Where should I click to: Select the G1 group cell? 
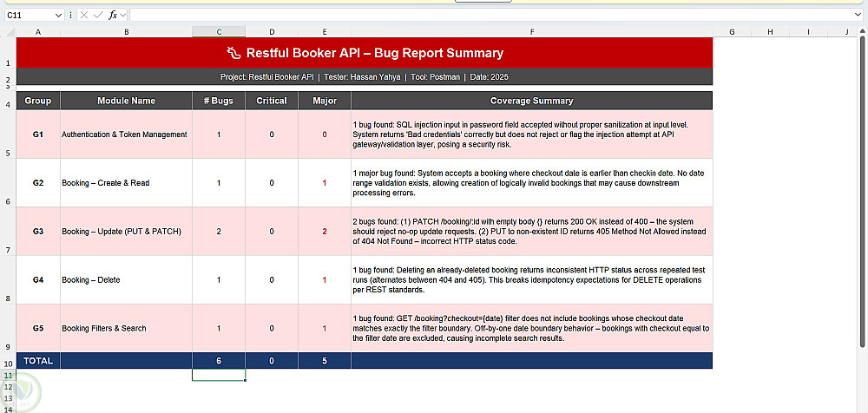pos(38,134)
